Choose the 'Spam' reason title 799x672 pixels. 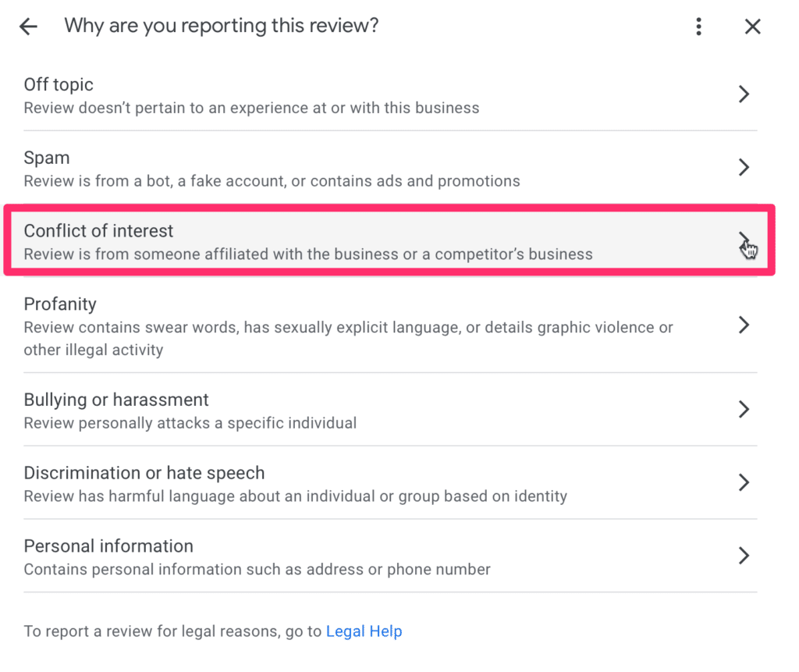click(46, 158)
